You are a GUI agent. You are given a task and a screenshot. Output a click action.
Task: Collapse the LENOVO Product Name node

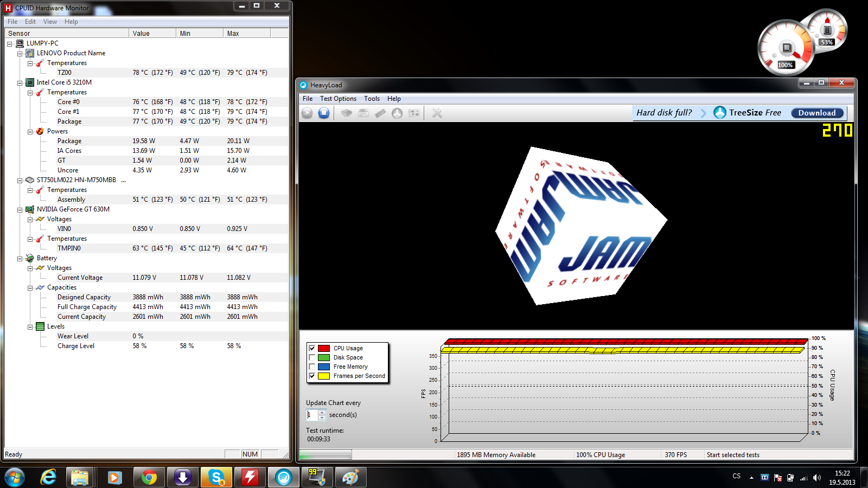click(20, 54)
